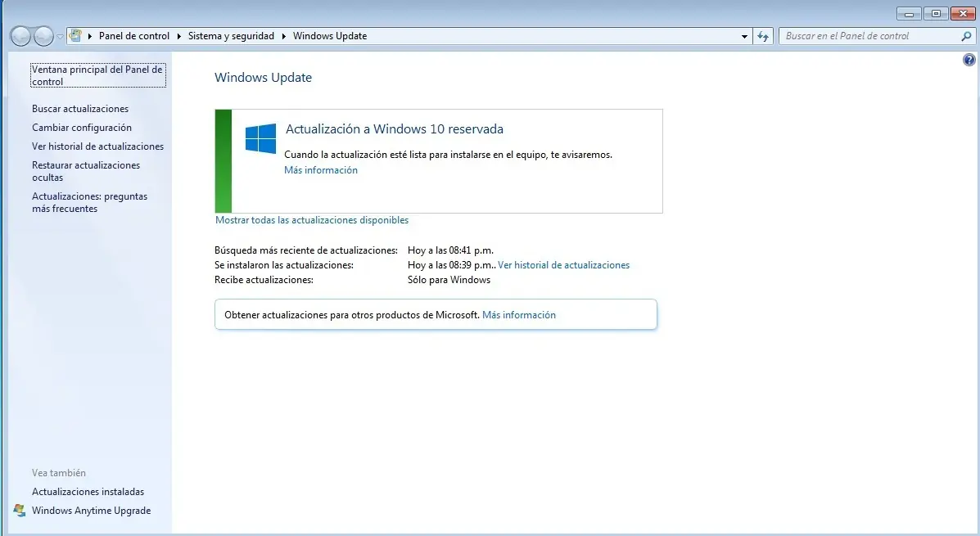Restore down the Windows Update window
980x536 pixels.
click(x=936, y=14)
